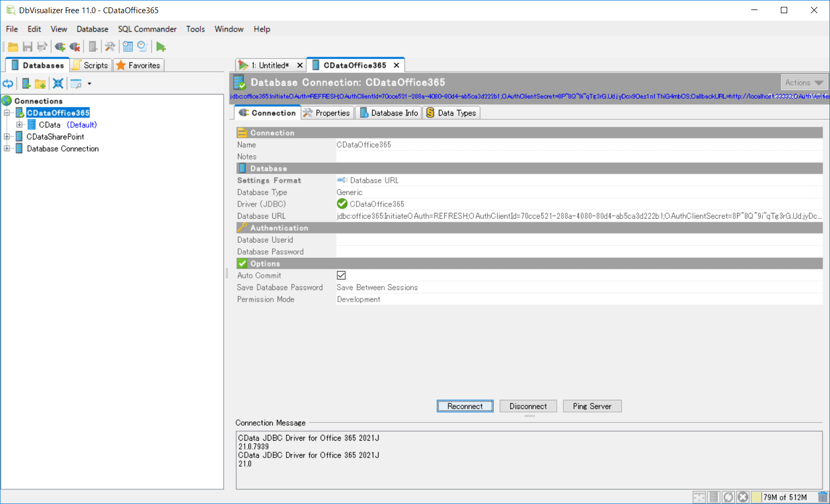Click the open file folder toolbar icon
Image resolution: width=830 pixels, height=504 pixels.
(x=13, y=47)
